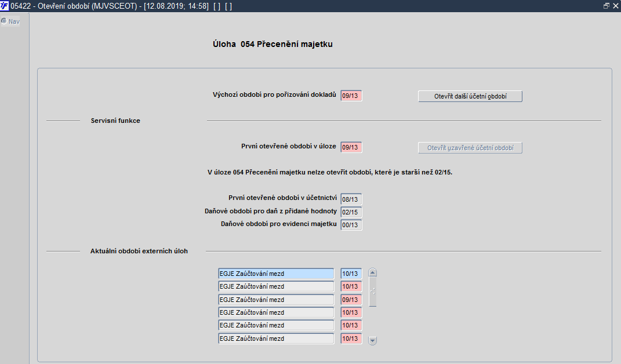The width and height of the screenshot is (621, 364).
Task: Click the period 10/13 field of first EGJE row
Action: pyautogui.click(x=351, y=274)
